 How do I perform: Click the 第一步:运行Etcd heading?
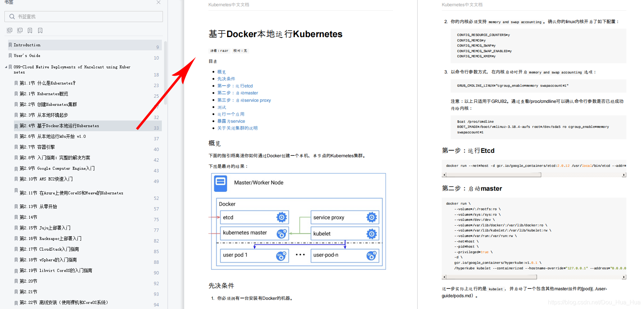(468, 151)
